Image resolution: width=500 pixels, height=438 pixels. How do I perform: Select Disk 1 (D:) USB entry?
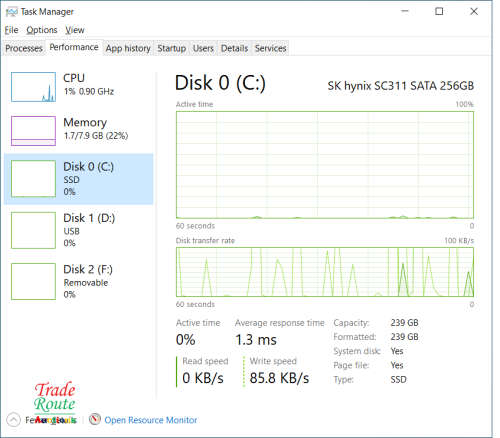79,230
